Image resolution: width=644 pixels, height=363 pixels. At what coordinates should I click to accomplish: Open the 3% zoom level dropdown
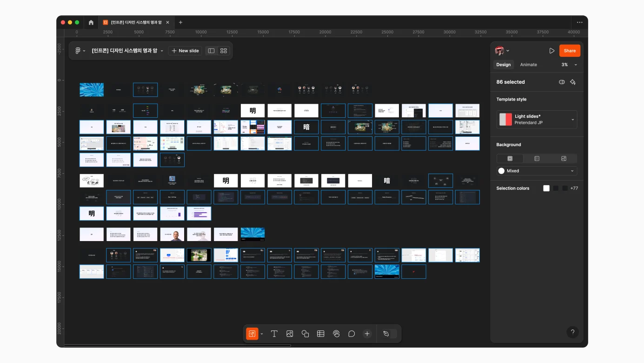pos(569,65)
